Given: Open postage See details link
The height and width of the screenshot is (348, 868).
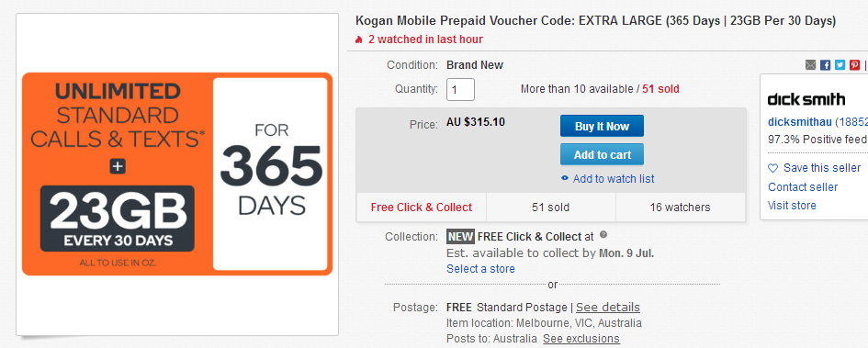Looking at the screenshot, I should pos(608,307).
